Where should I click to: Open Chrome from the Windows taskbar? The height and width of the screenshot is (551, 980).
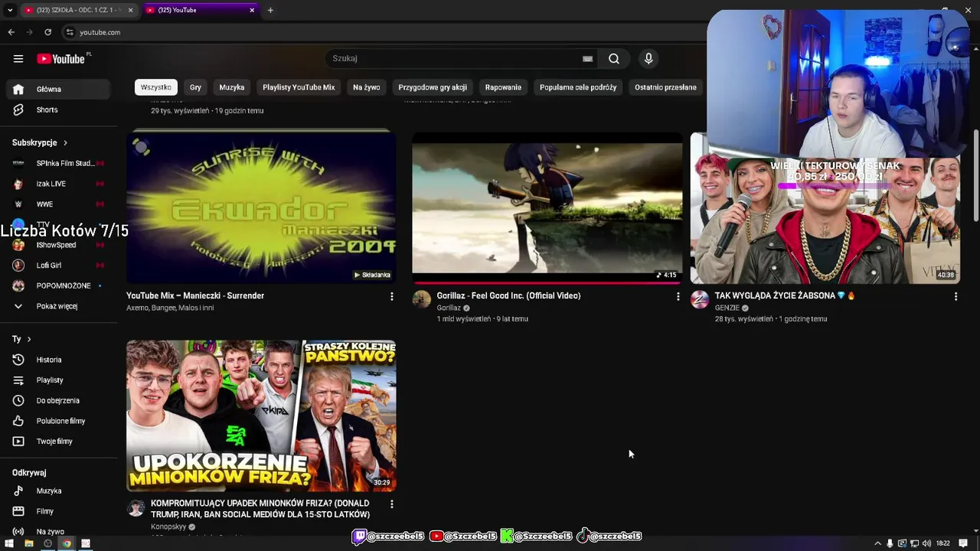click(67, 543)
